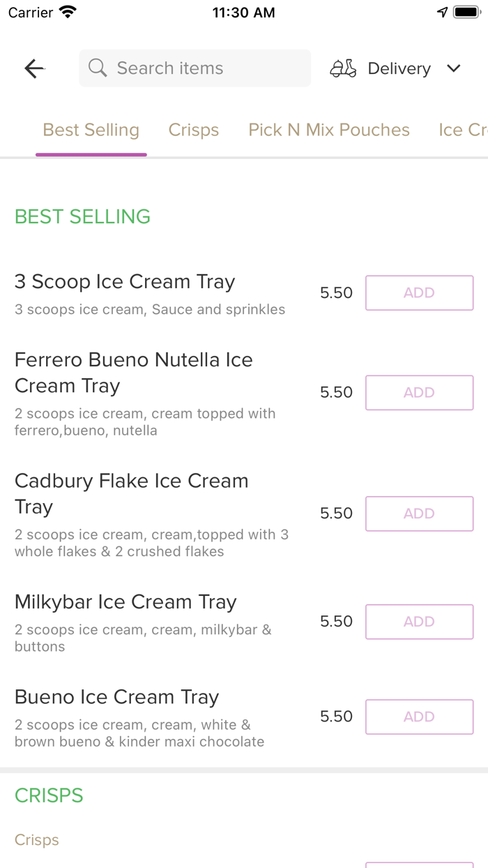488x868 pixels.
Task: Add Milkybar Ice Cream Tray
Action: point(419,622)
